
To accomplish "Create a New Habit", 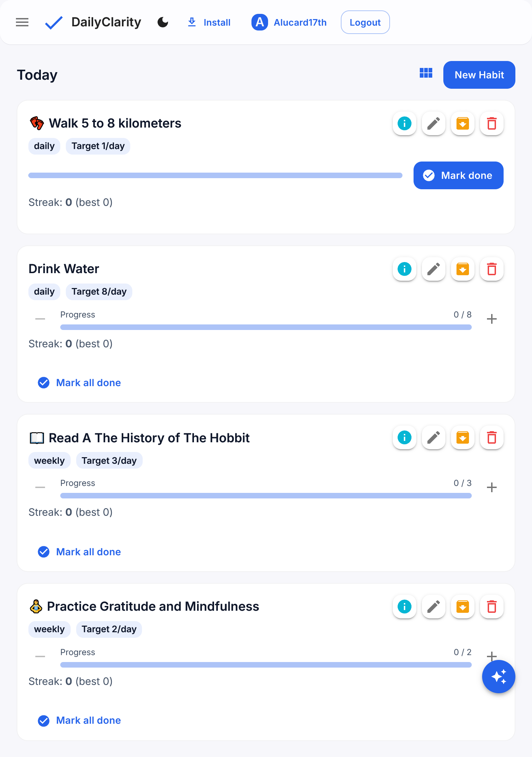I will click(479, 75).
